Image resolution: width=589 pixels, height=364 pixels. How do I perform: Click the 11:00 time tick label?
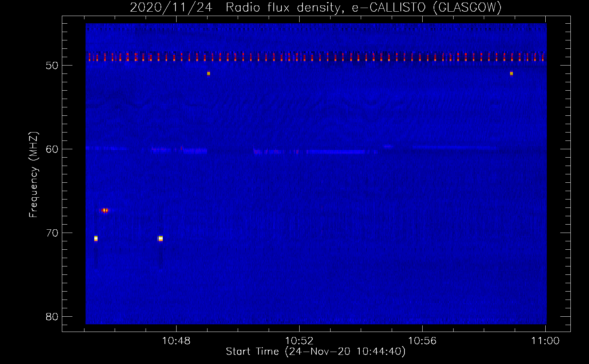pos(545,341)
